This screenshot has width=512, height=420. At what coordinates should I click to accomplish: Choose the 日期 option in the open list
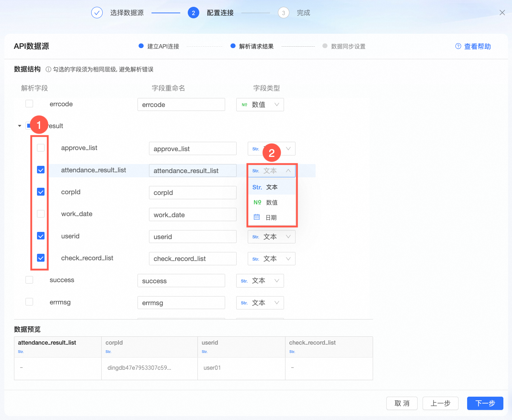pyautogui.click(x=272, y=218)
